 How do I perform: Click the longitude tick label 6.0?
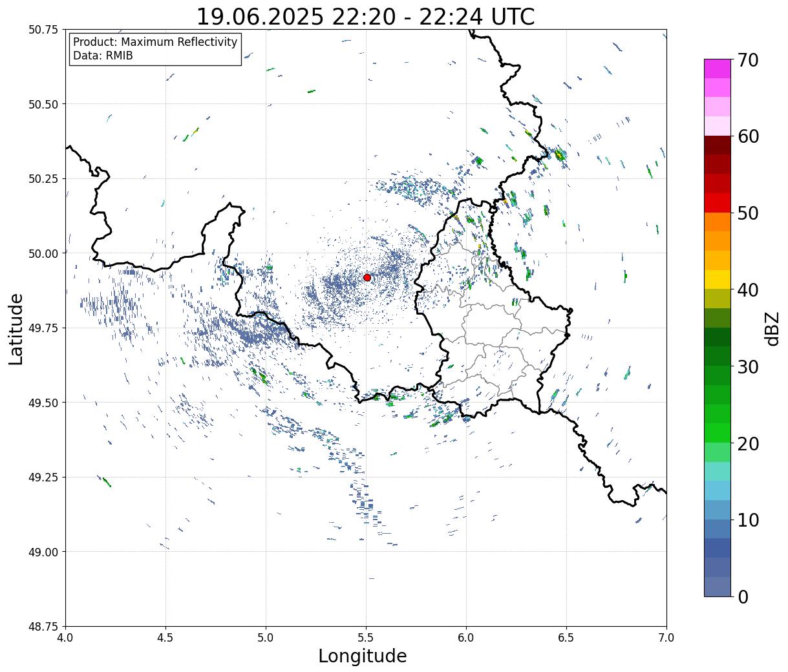pos(466,638)
